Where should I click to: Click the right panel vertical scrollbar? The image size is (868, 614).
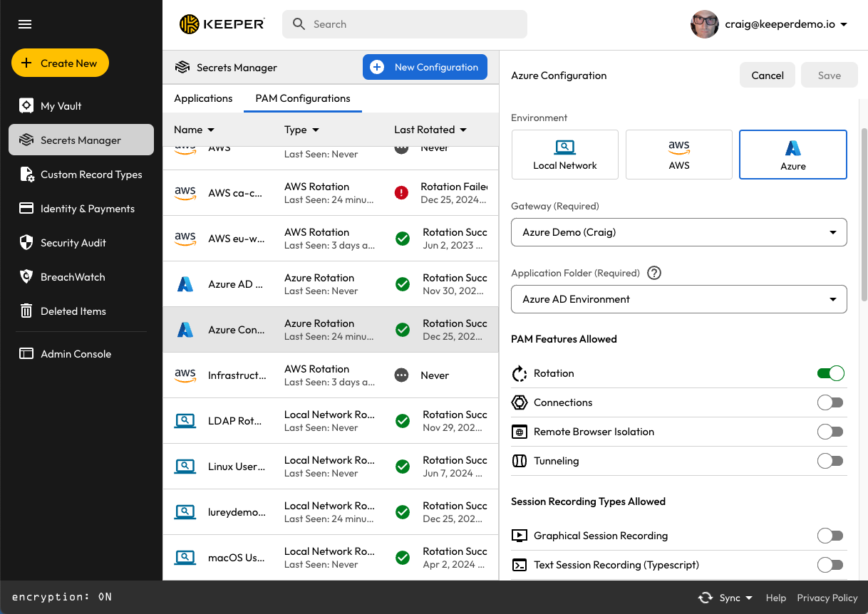pyautogui.click(x=864, y=214)
